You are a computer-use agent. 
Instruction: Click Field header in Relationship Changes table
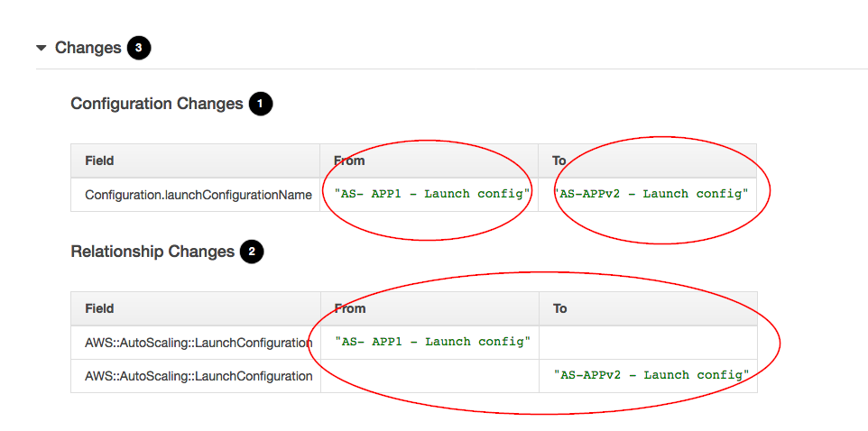point(99,308)
